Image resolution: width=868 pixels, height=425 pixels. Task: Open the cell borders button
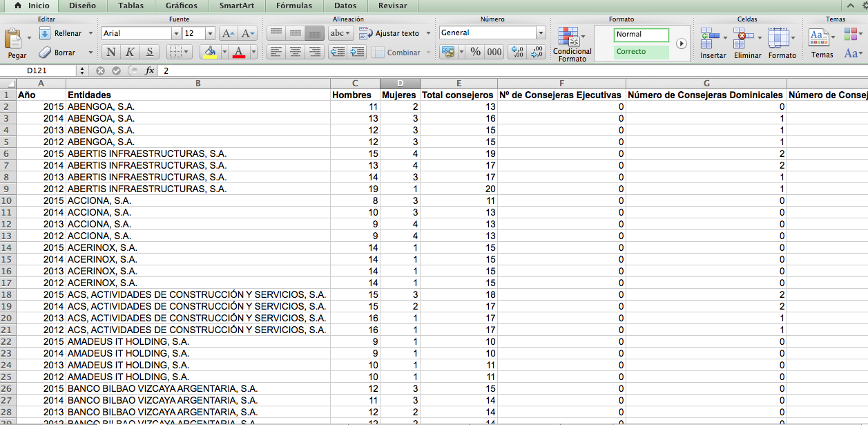point(175,52)
